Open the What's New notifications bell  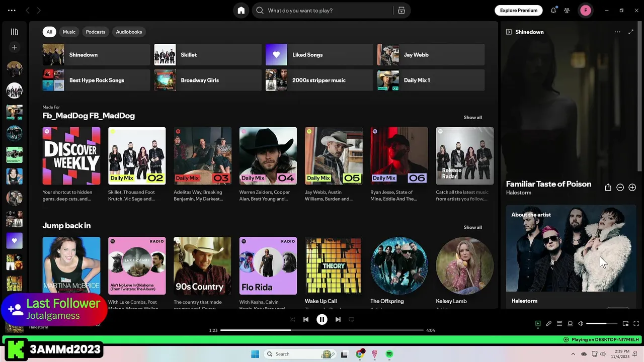[x=553, y=10]
